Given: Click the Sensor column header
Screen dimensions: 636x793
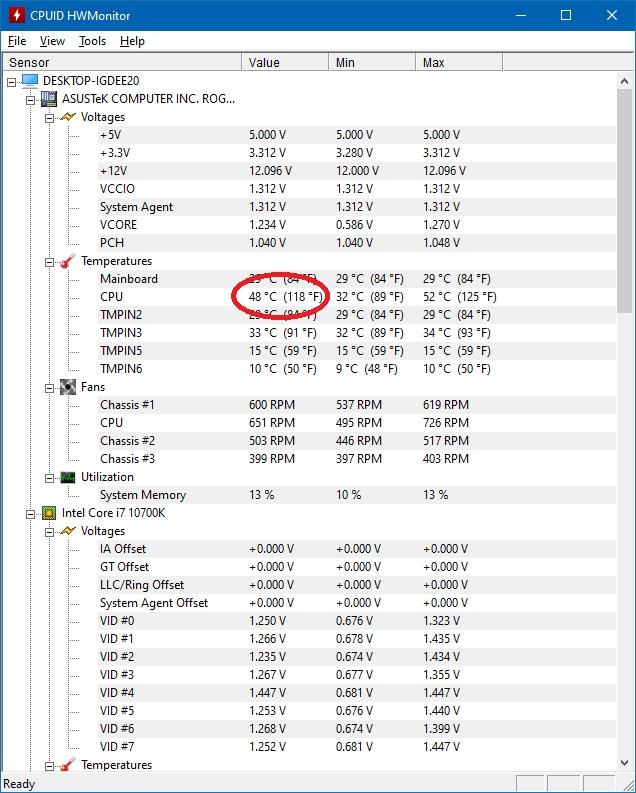Looking at the screenshot, I should point(122,62).
